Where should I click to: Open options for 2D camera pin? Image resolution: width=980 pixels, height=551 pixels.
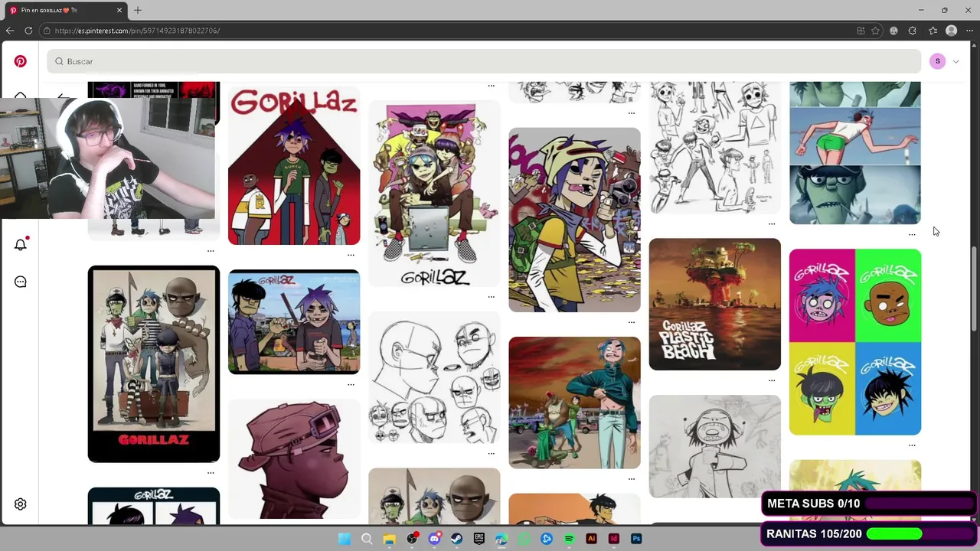tap(631, 322)
